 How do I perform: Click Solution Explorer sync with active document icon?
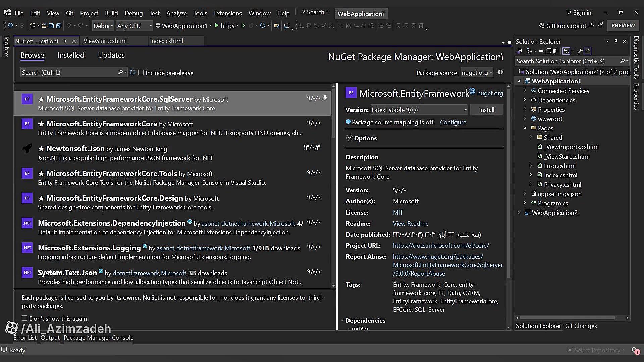tap(541, 51)
